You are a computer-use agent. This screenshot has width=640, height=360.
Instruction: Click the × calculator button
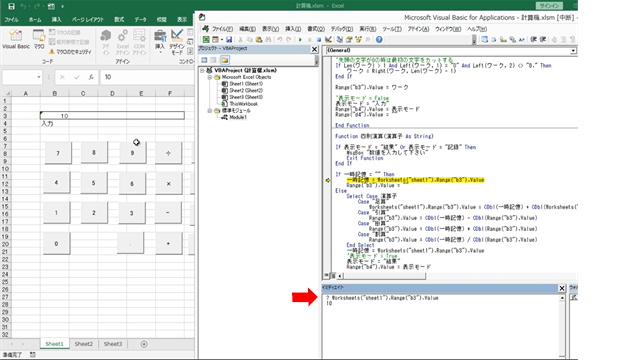(168, 183)
